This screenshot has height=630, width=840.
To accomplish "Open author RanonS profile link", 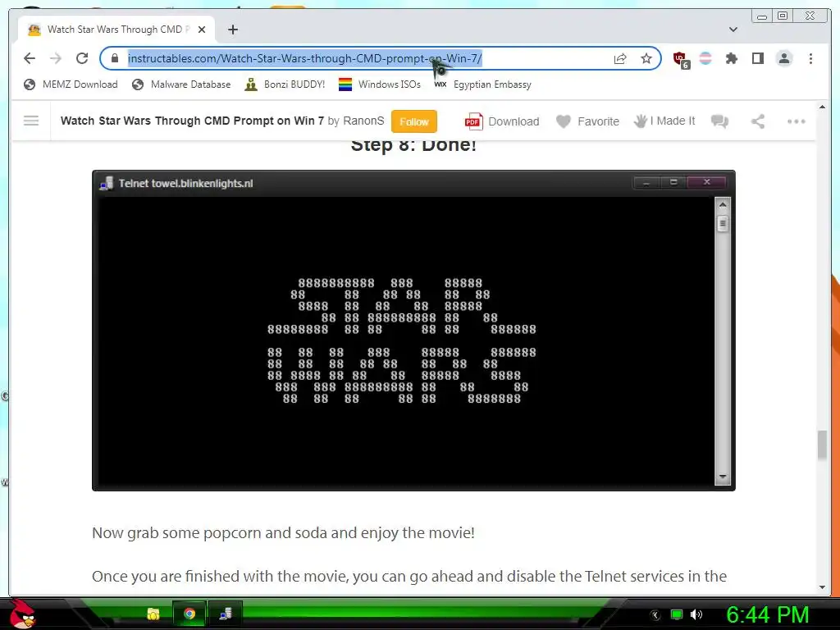I will 363,121.
